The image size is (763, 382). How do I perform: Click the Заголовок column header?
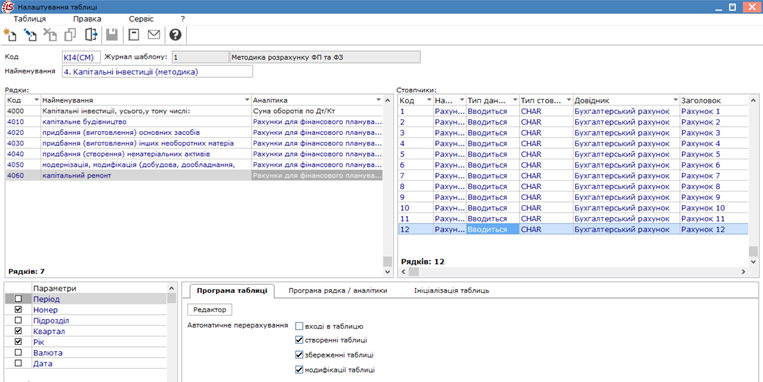(714, 100)
